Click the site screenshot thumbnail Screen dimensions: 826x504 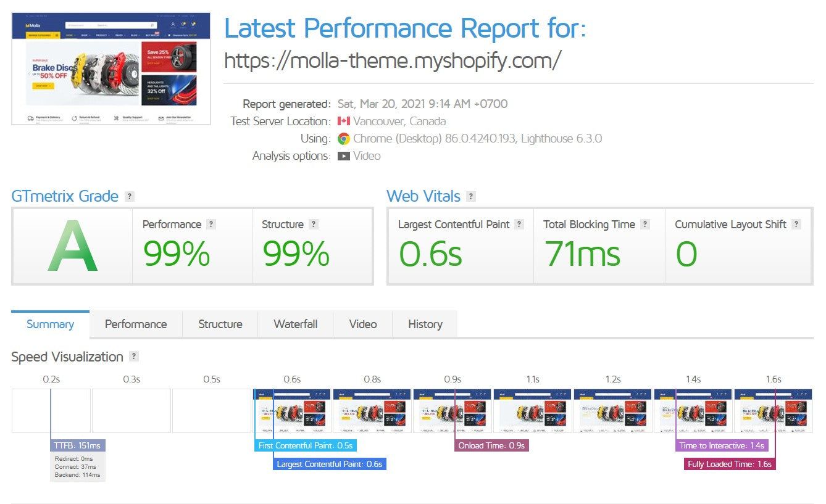coord(111,68)
